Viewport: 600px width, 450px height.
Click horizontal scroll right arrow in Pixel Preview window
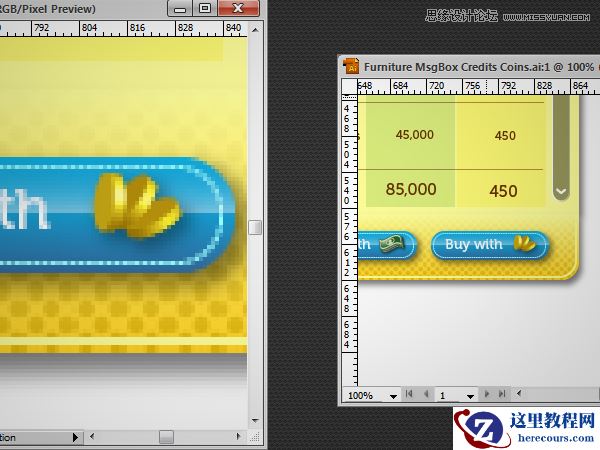tap(239, 437)
